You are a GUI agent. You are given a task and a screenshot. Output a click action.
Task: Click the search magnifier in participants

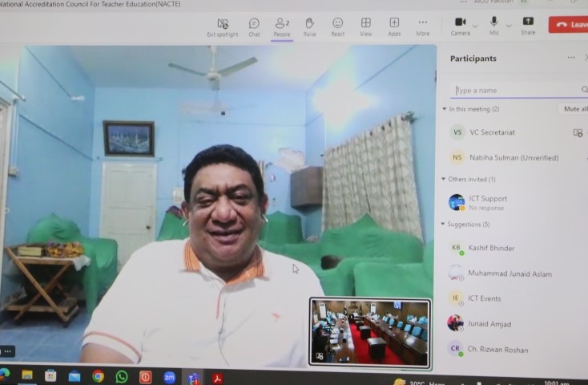pos(585,89)
